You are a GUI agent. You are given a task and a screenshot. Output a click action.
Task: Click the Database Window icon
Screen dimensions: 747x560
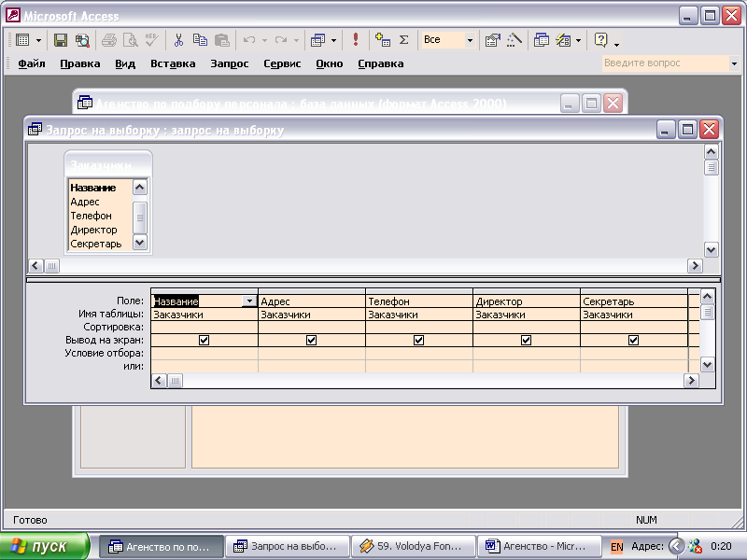[542, 40]
